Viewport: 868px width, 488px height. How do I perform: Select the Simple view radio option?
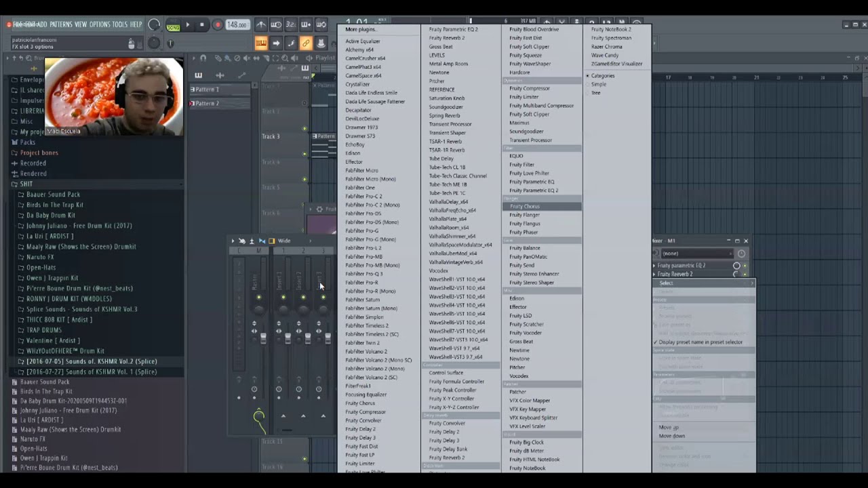click(597, 84)
